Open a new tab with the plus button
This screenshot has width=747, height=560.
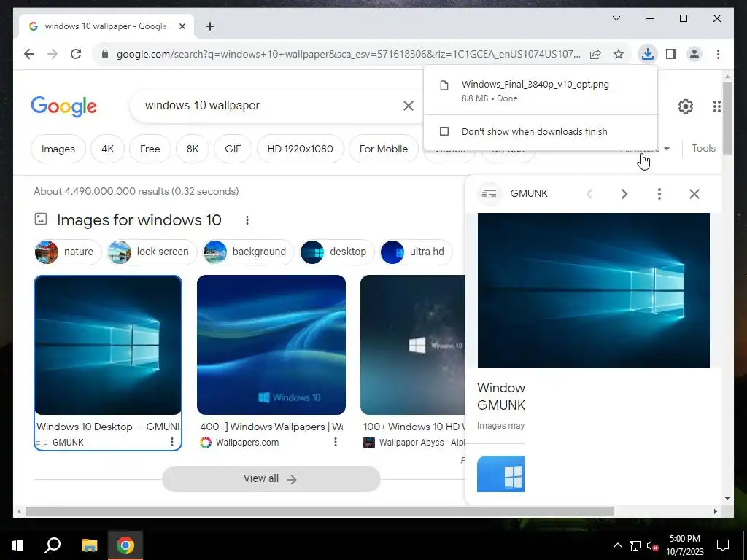210,26
